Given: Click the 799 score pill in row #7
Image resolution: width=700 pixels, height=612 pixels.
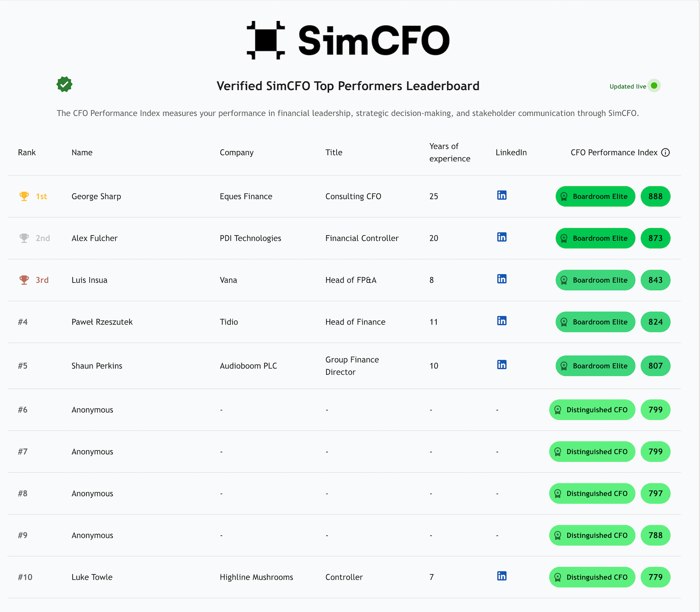Looking at the screenshot, I should pos(656,452).
